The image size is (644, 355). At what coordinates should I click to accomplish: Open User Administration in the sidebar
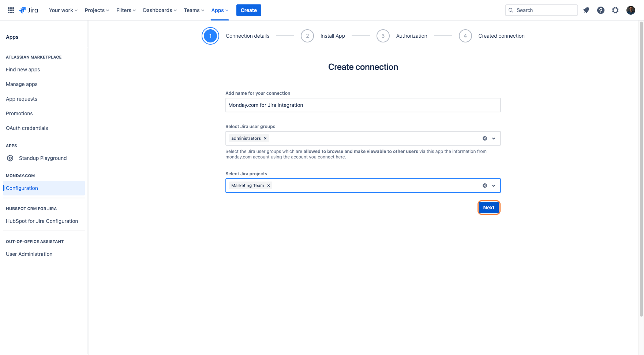[29, 254]
